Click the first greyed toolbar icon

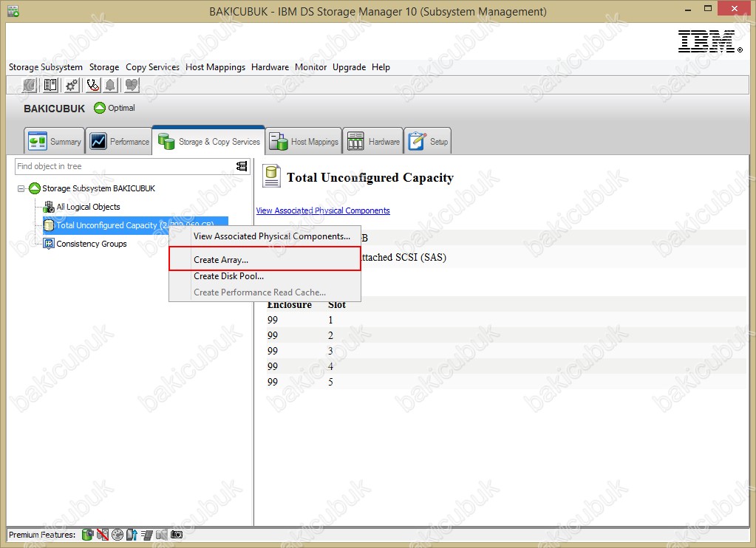[x=30, y=86]
